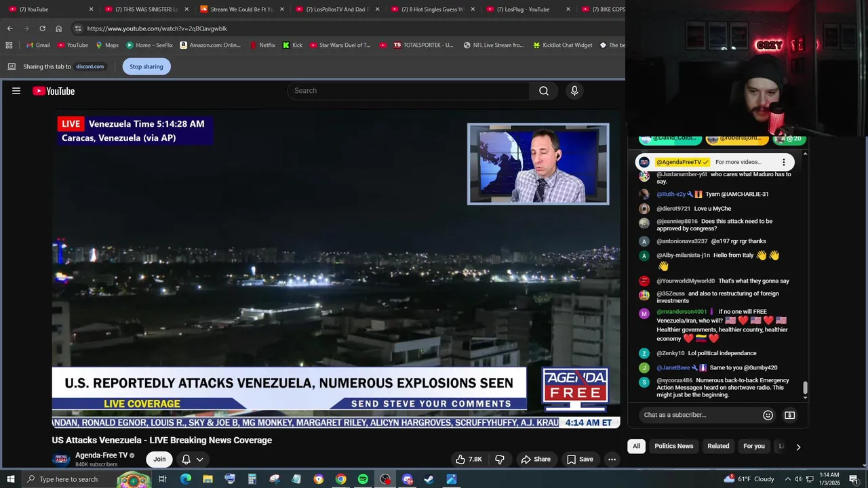This screenshot has width=868, height=488.
Task: Click the YouTube search magnifier button
Action: [x=544, y=91]
